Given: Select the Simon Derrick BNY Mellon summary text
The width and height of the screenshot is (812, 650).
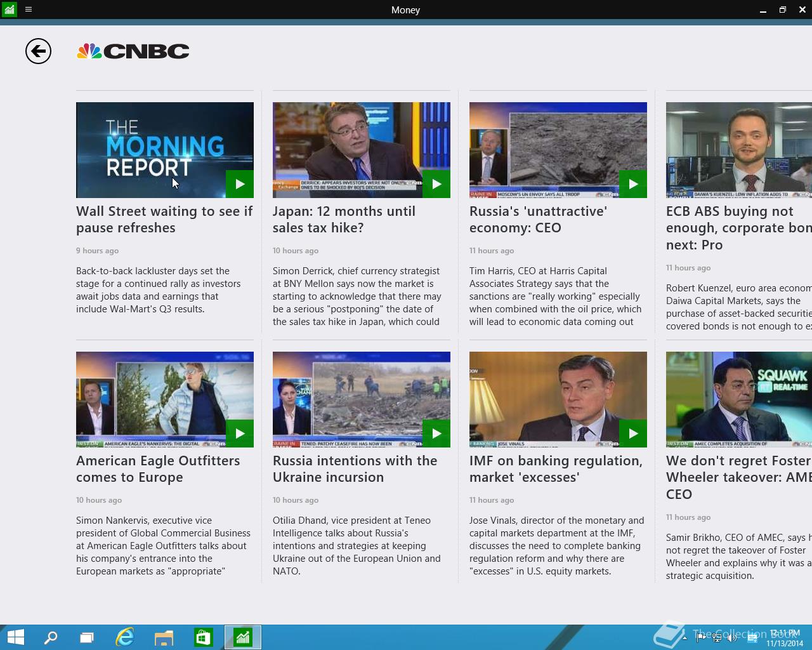Looking at the screenshot, I should pyautogui.click(x=357, y=296).
